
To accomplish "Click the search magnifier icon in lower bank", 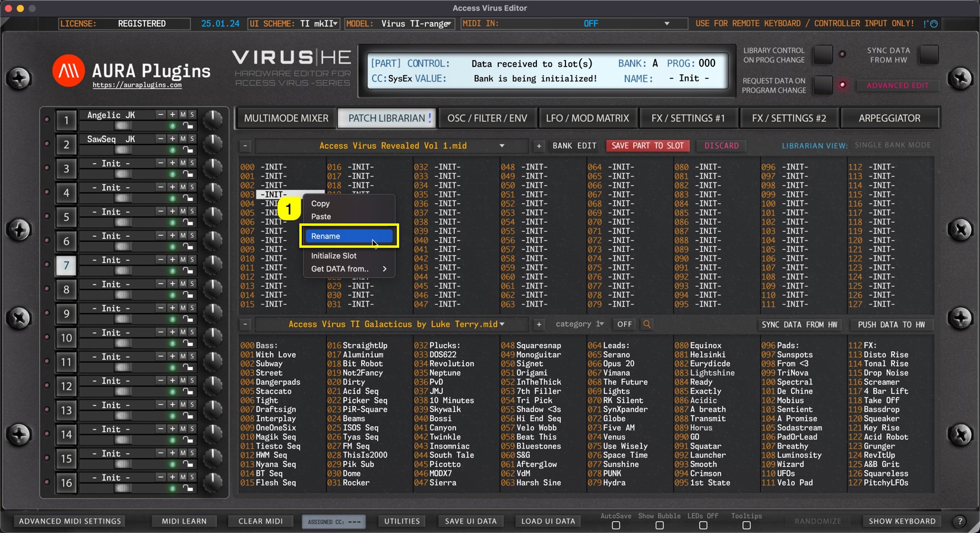I will click(x=647, y=324).
